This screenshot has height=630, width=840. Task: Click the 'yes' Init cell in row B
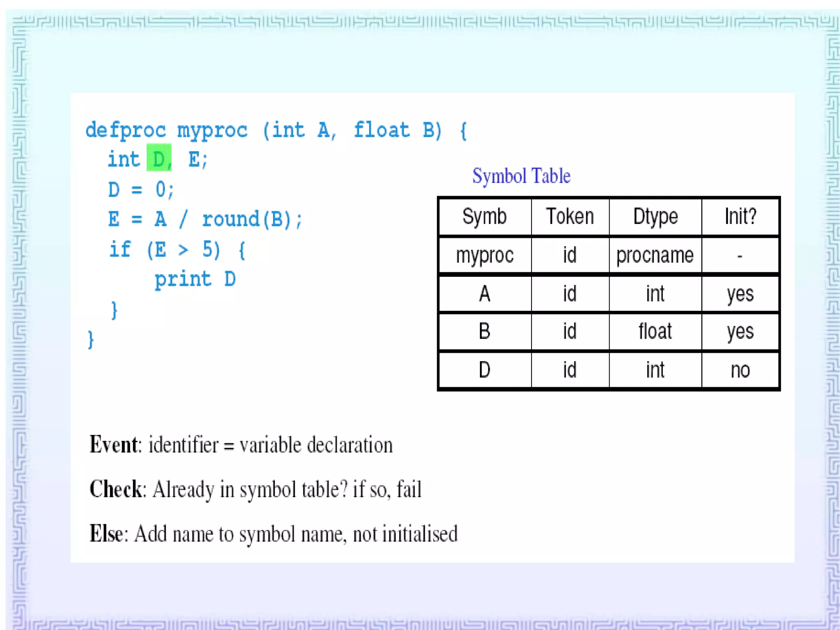tap(740, 331)
